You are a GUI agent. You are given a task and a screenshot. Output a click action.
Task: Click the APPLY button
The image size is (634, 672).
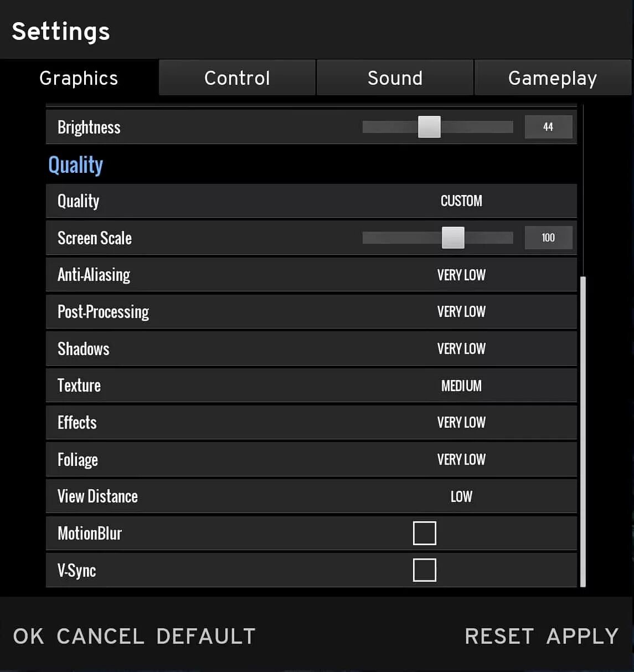coord(583,636)
